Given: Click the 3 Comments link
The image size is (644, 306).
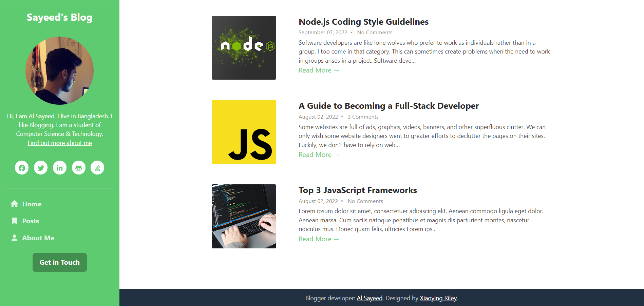Looking at the screenshot, I should (363, 117).
